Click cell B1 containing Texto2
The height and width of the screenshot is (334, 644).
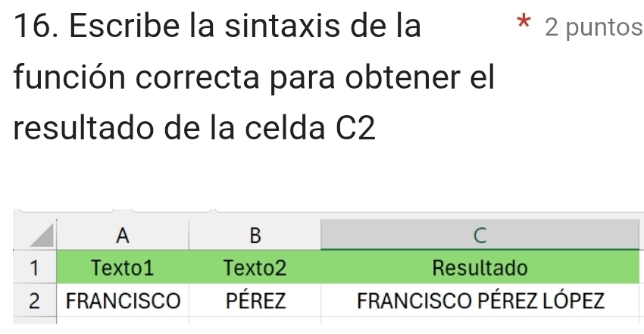(x=255, y=267)
